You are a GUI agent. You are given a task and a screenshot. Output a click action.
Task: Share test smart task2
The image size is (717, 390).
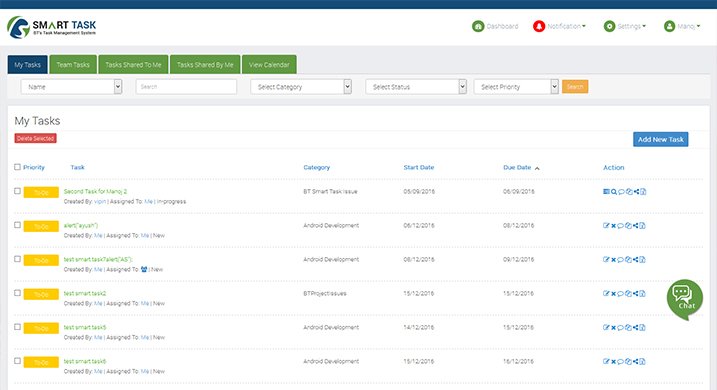636,294
